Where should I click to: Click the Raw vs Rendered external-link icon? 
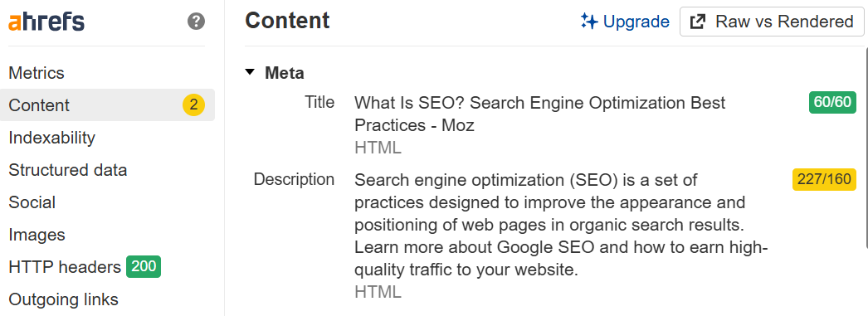pyautogui.click(x=698, y=22)
